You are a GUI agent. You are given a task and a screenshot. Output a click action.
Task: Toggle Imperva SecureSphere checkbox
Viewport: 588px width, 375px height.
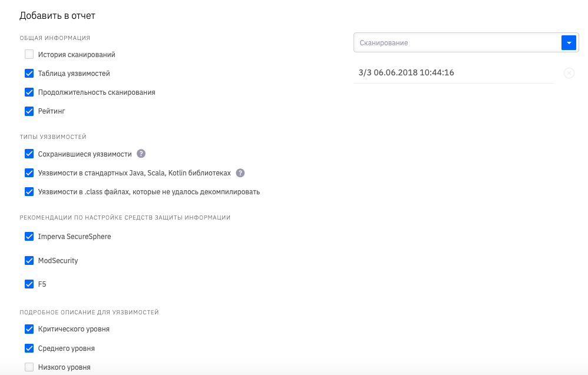click(29, 237)
